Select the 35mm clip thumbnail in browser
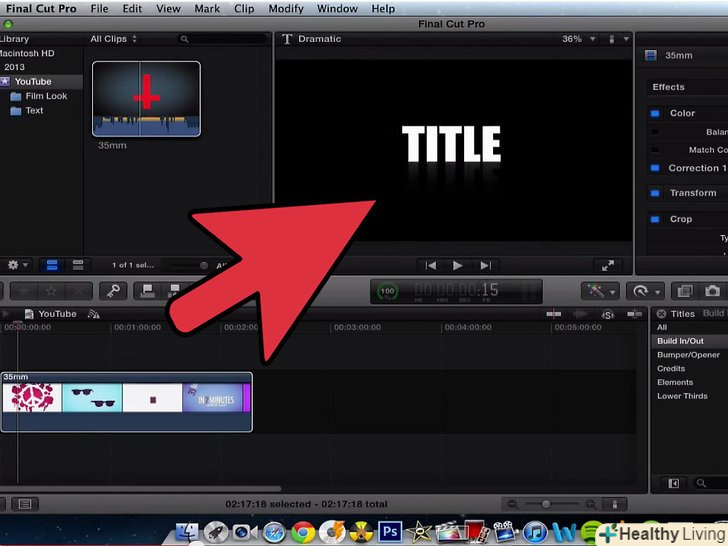This screenshot has width=728, height=546. pos(146,99)
